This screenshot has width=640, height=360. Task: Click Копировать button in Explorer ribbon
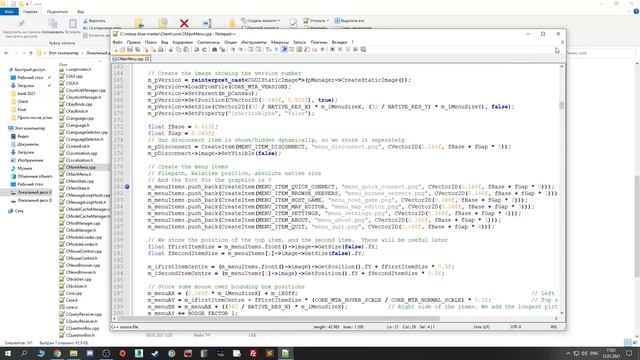53,25
